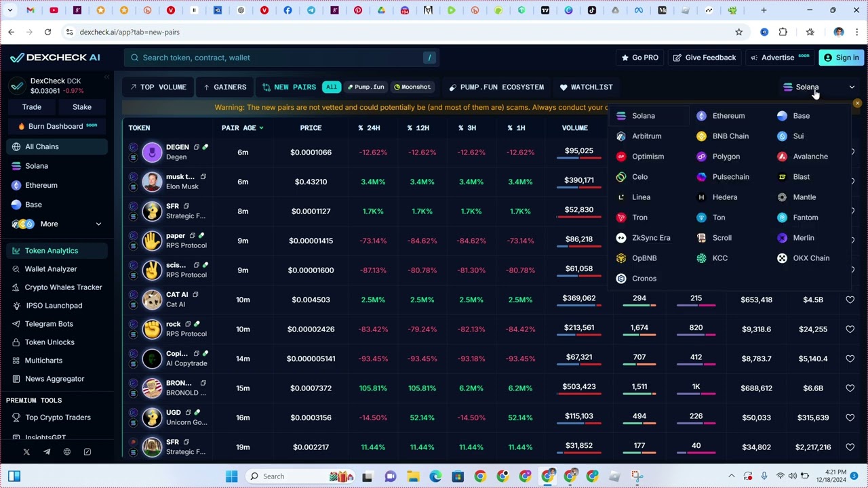The height and width of the screenshot is (488, 868).
Task: Click the browser address bar URL
Action: tap(130, 32)
